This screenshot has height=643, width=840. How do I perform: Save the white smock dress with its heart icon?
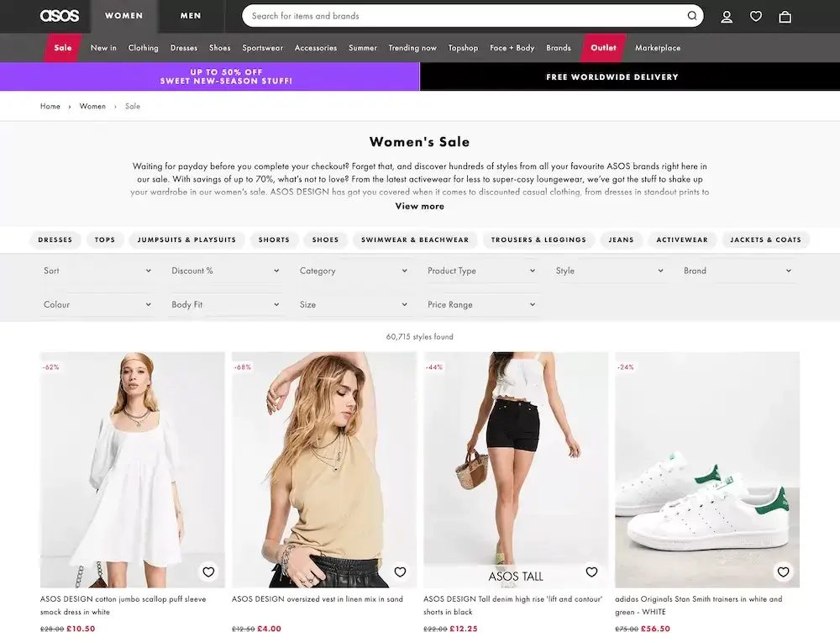point(207,572)
